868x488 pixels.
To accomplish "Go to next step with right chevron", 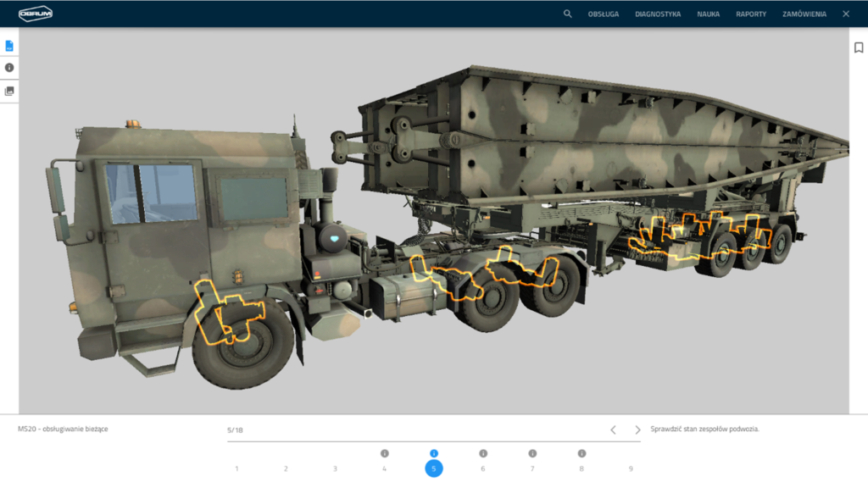I will point(637,430).
